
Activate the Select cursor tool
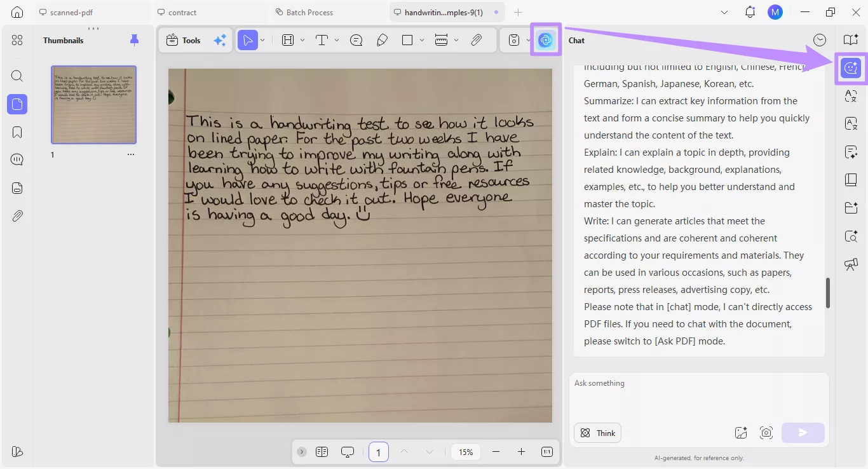[x=247, y=40]
